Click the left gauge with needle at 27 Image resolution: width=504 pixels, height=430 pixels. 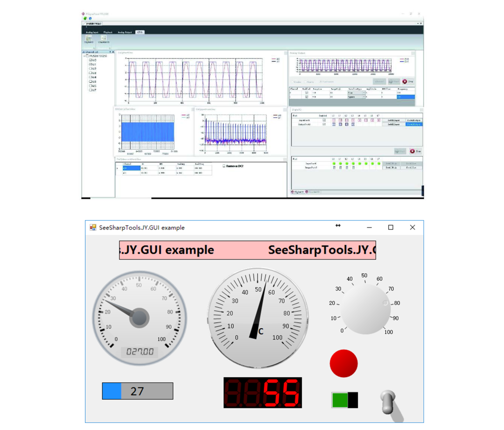tap(140, 318)
